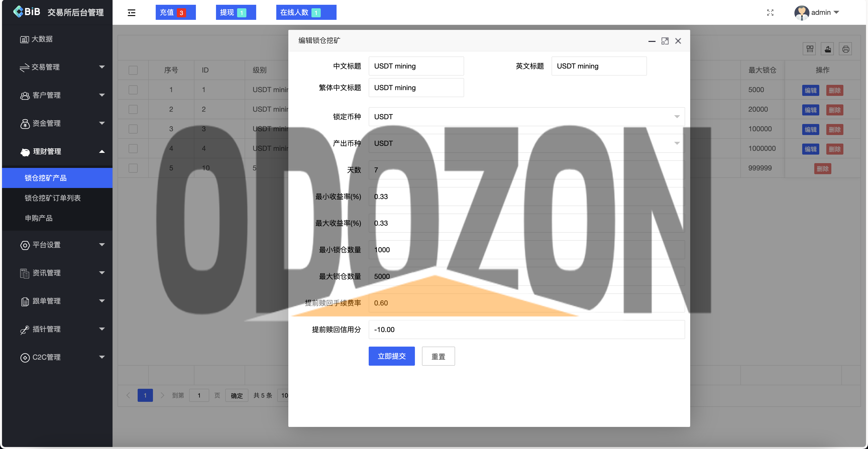Maximize the 编辑锁仓挖矿 dialog
The width and height of the screenshot is (868, 449).
(x=665, y=41)
